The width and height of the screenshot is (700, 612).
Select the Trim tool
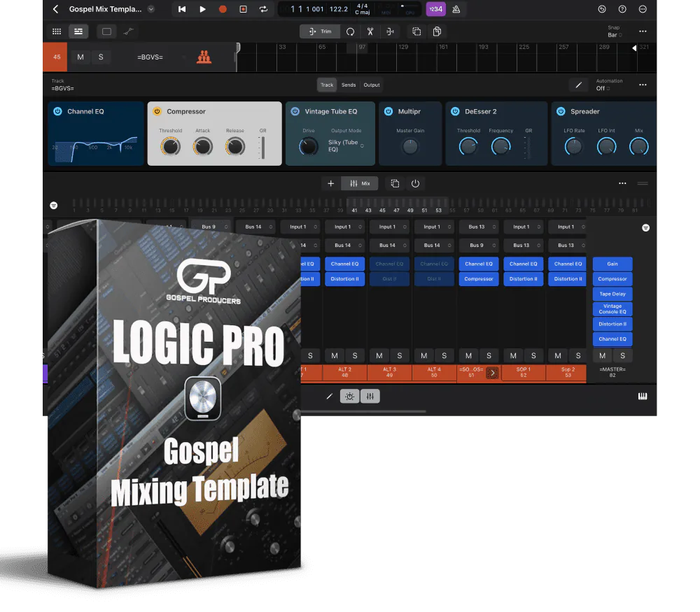click(x=320, y=31)
